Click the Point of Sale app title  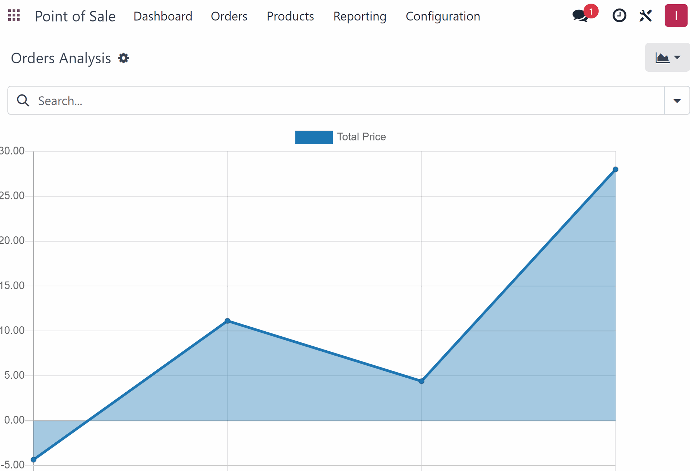75,16
